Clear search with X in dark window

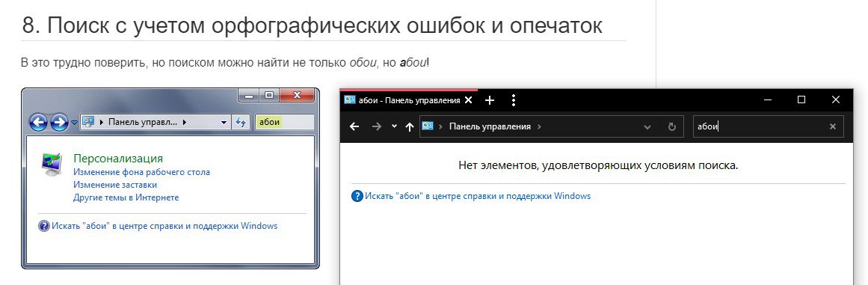point(832,126)
